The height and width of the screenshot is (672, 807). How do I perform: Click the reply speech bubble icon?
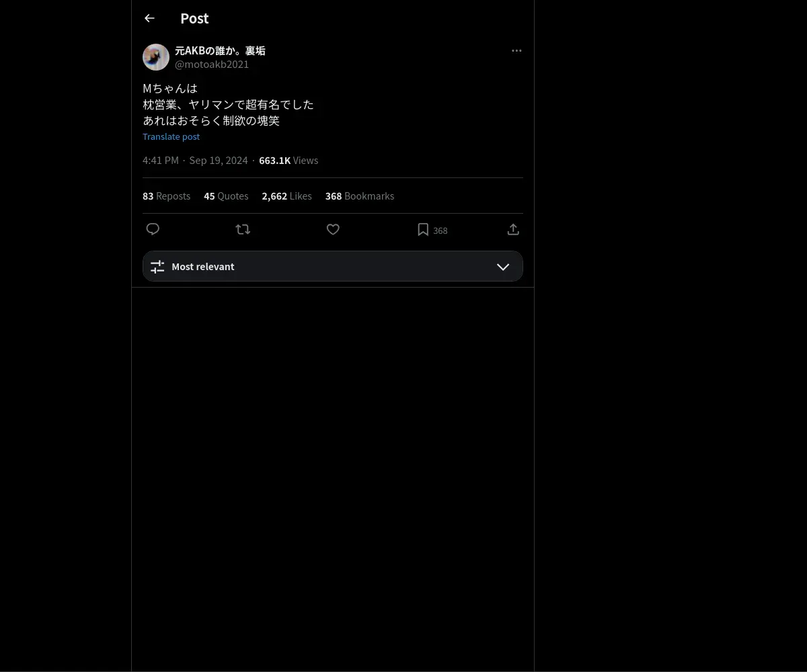pyautogui.click(x=153, y=229)
